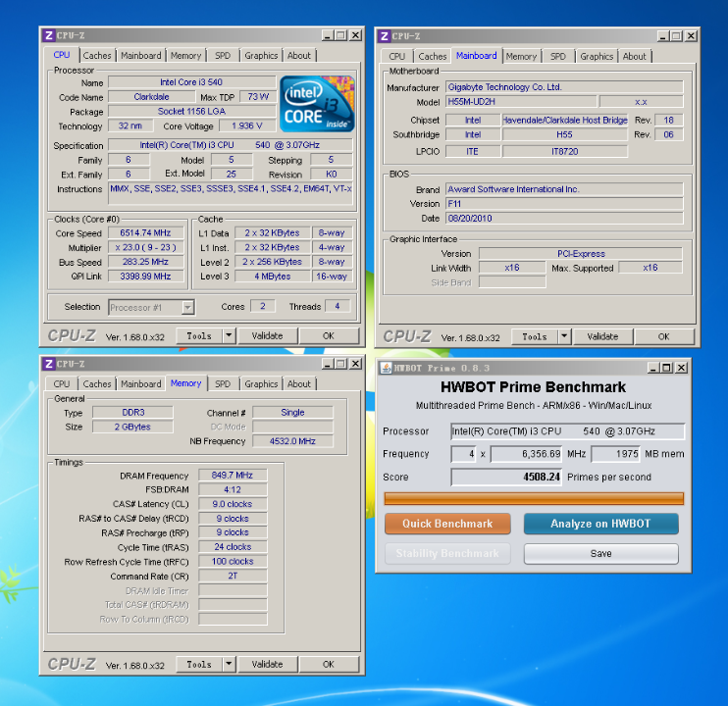
Task: Click OK in the Mainboard window
Action: [664, 336]
